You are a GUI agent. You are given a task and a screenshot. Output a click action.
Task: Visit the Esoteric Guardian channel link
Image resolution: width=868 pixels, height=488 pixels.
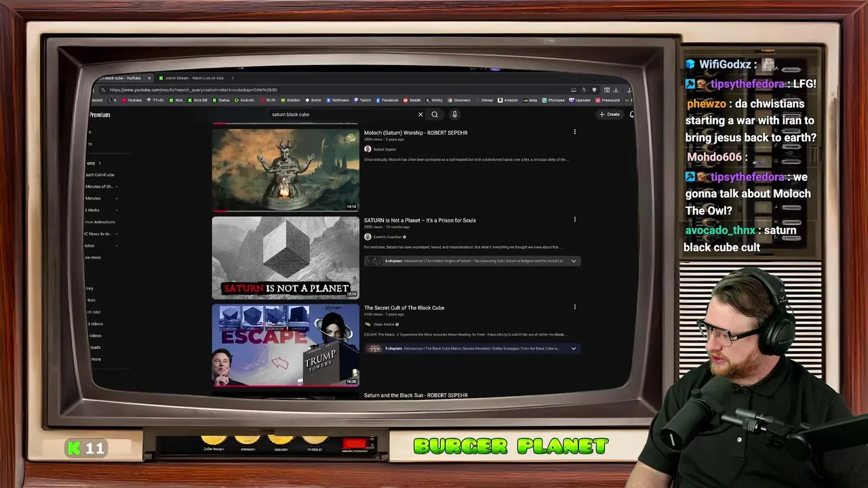tap(387, 237)
